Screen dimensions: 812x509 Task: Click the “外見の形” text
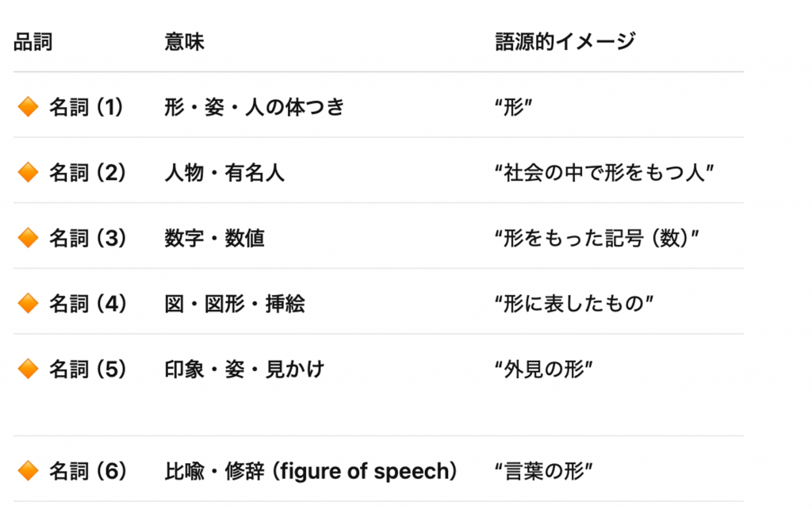point(544,369)
